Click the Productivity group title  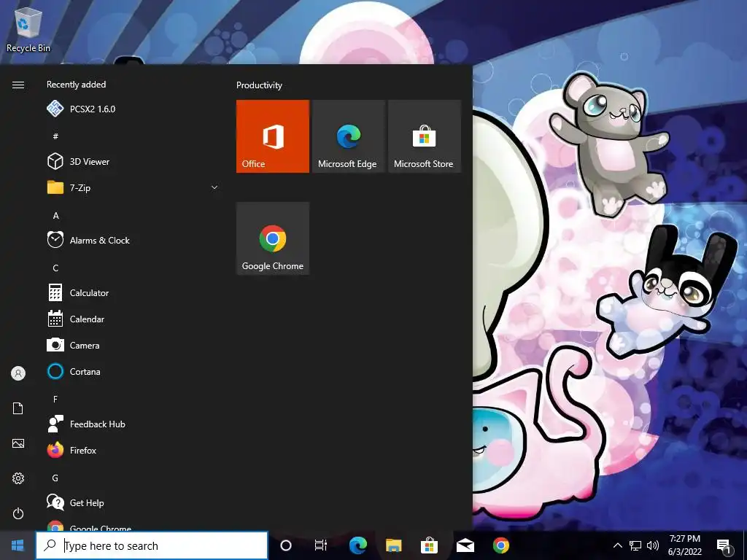tap(259, 85)
